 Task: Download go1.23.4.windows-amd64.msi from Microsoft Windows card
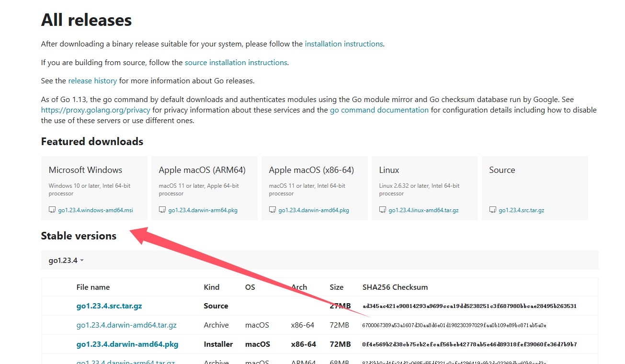(95, 210)
